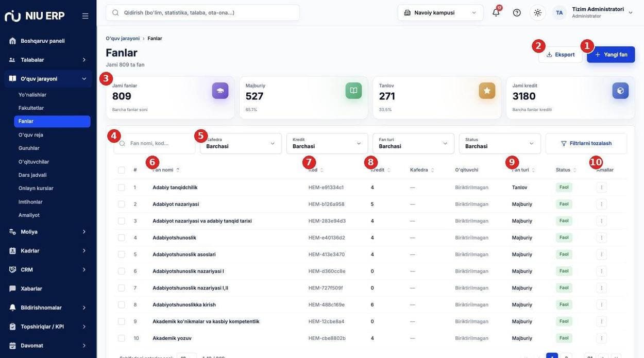Viewport: 644px width, 358px height.
Task: Check the box for Adabiyot nazariyasi
Action: [x=121, y=204]
